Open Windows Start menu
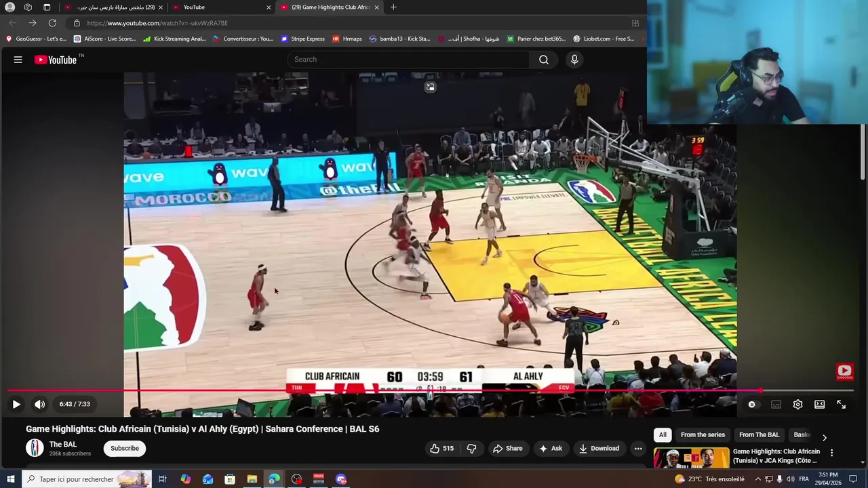868x488 pixels. 10,479
